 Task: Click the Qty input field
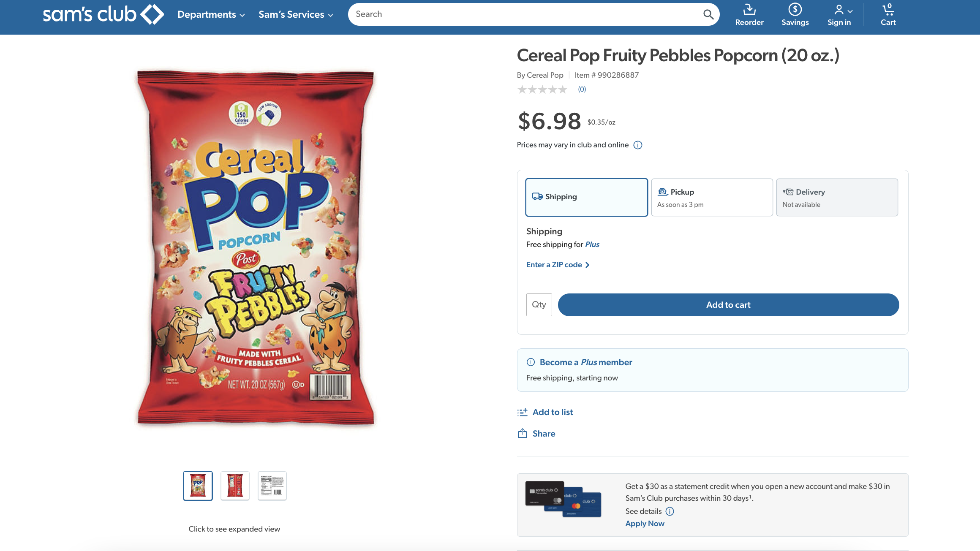[x=539, y=305]
